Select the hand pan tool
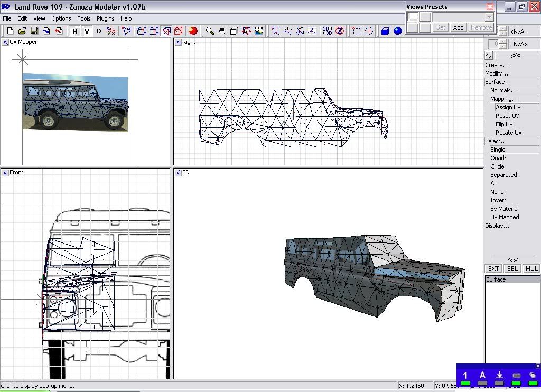This screenshot has height=392, width=541. click(x=222, y=31)
